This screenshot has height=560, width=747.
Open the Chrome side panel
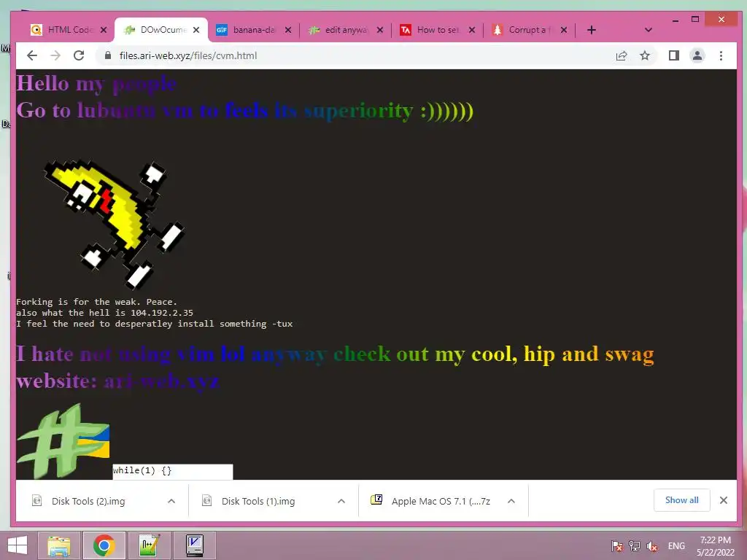tap(673, 55)
